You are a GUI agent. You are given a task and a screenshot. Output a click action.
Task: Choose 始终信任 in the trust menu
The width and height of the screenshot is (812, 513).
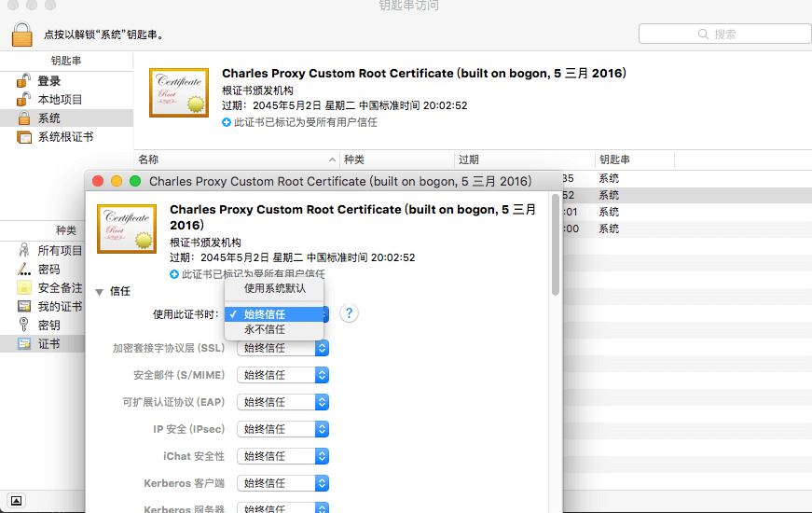[x=274, y=314]
